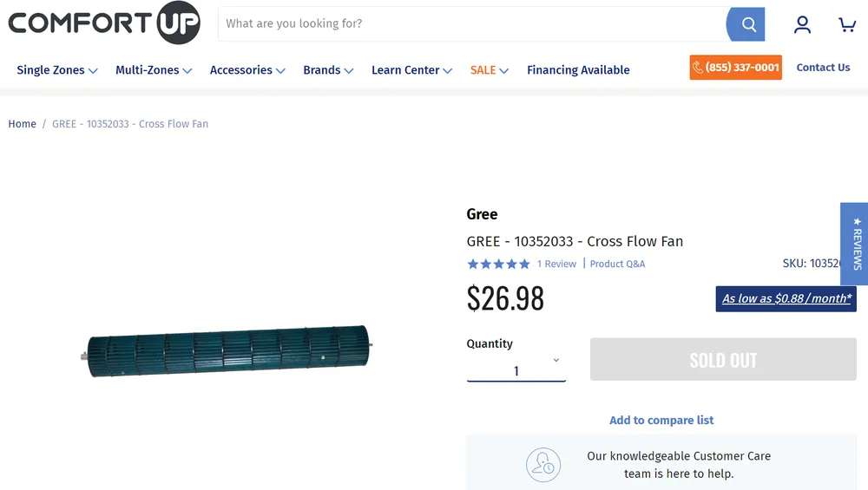Click the customer care agent icon

(x=543, y=465)
